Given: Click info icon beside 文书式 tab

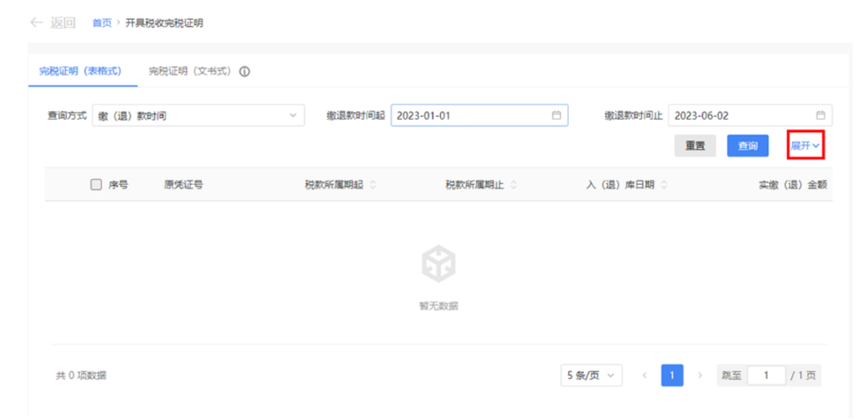Looking at the screenshot, I should 245,72.
